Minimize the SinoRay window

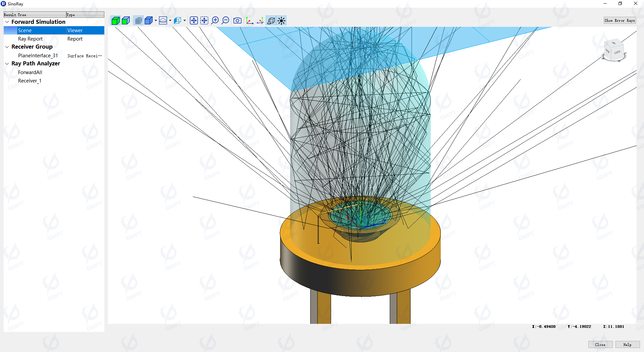(605, 4)
